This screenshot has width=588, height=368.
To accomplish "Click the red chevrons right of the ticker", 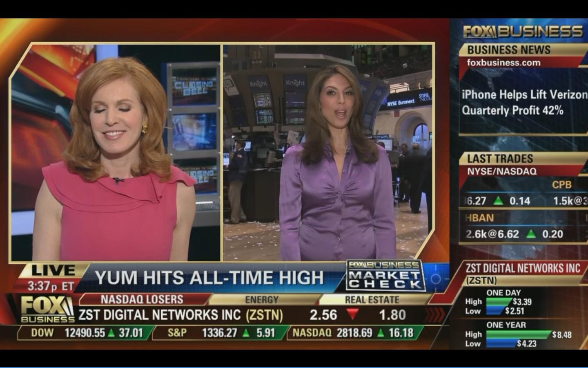I will (x=434, y=315).
